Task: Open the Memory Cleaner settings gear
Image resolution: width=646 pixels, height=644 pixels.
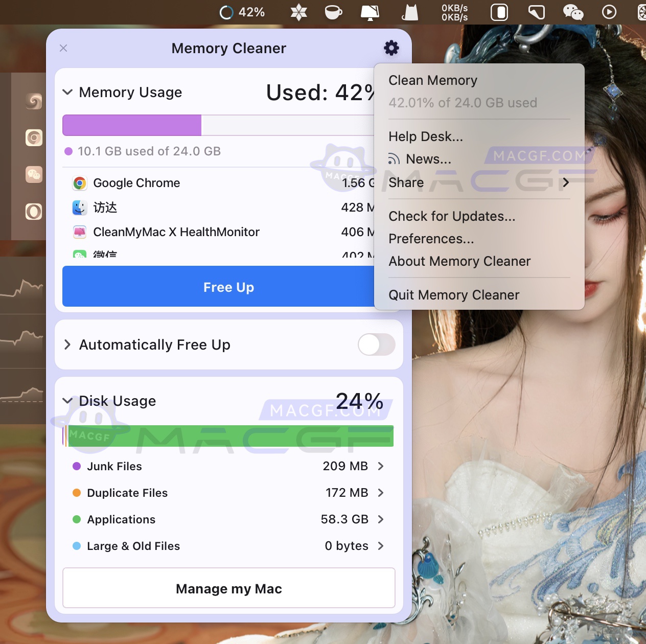Action: 390,48
